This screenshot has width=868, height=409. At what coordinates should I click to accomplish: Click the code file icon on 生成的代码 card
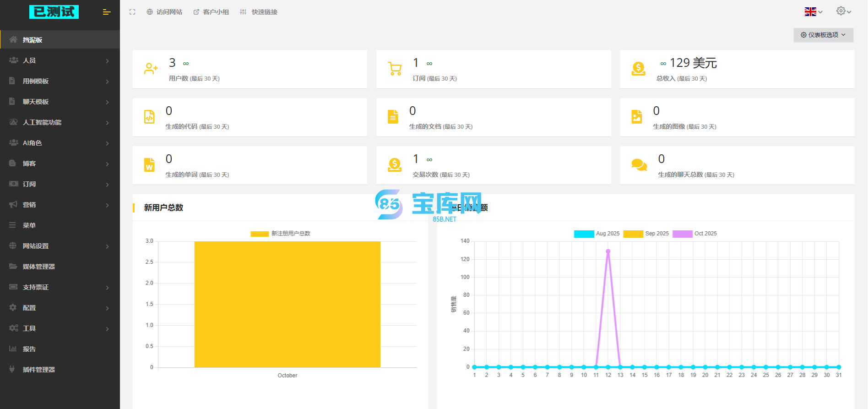tap(149, 117)
